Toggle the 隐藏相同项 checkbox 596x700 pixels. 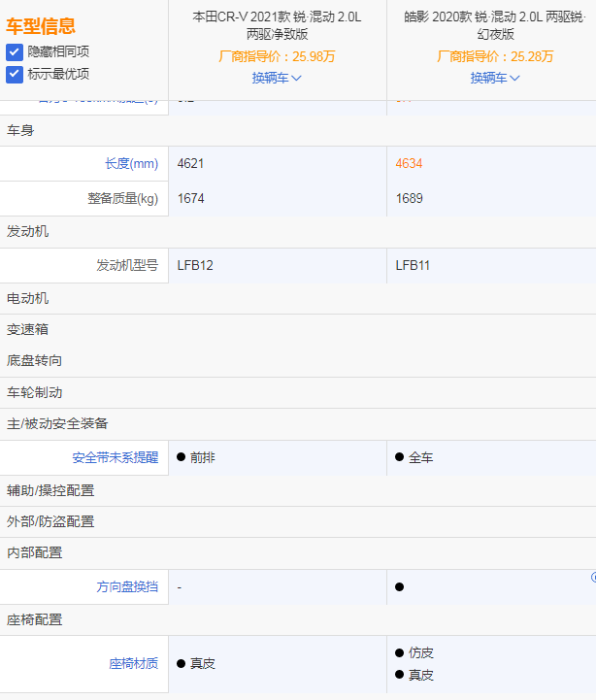[x=15, y=51]
